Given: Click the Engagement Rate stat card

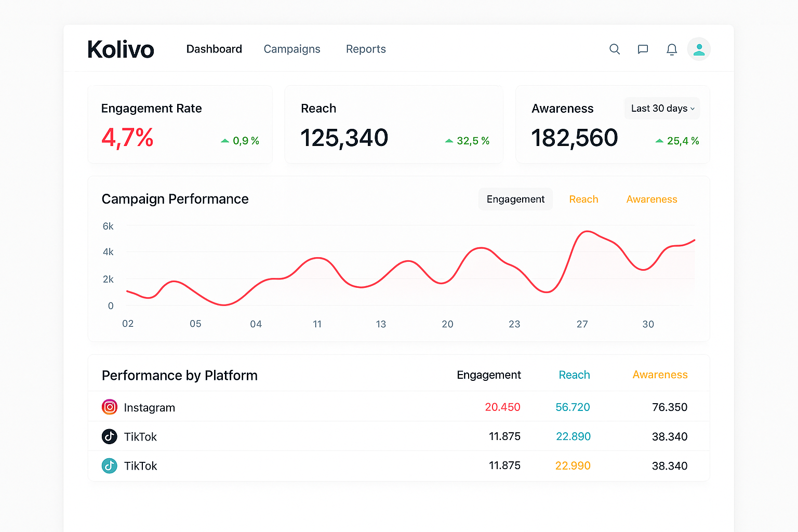Looking at the screenshot, I should (x=180, y=124).
